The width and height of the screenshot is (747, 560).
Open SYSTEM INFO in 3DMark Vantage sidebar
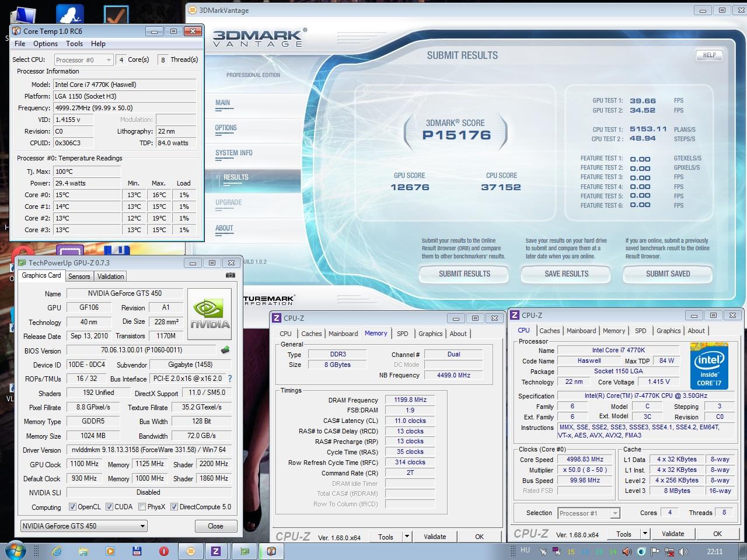233,153
